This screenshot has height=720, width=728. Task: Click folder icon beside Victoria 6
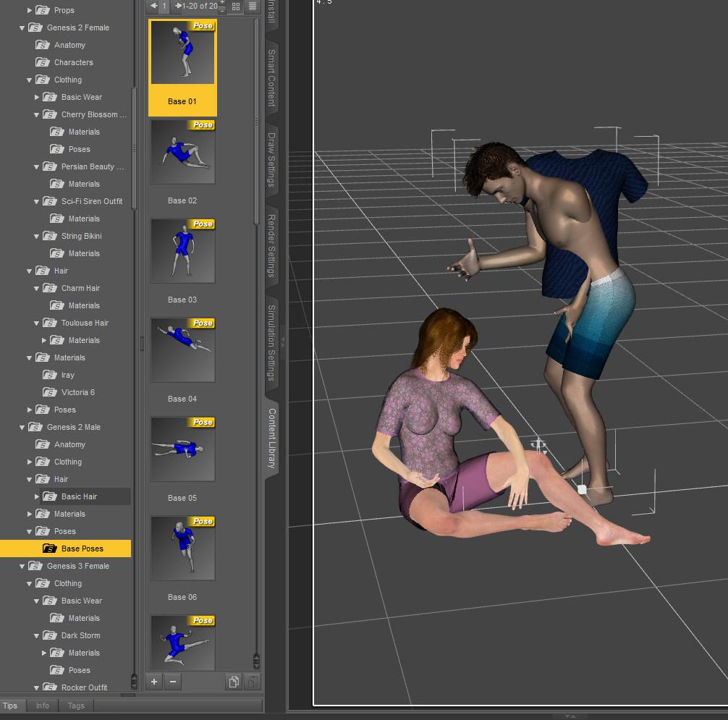click(x=50, y=392)
